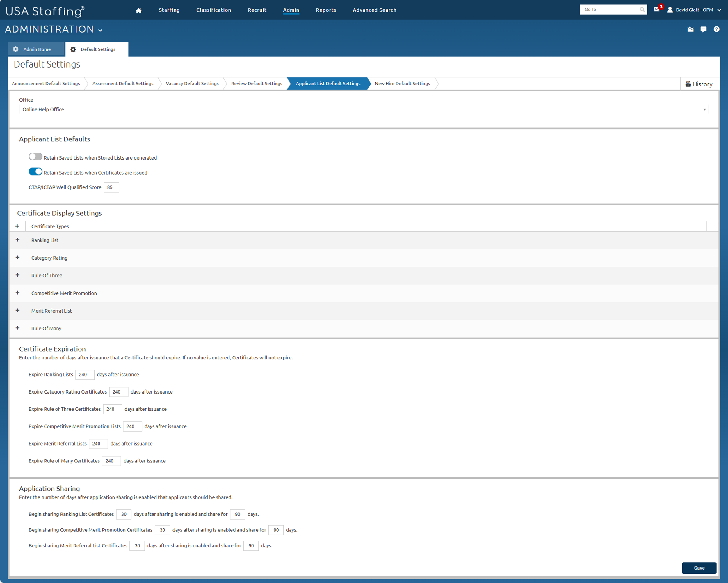Click the gear icon on Default Settings tab
The width and height of the screenshot is (728, 583).
click(73, 49)
